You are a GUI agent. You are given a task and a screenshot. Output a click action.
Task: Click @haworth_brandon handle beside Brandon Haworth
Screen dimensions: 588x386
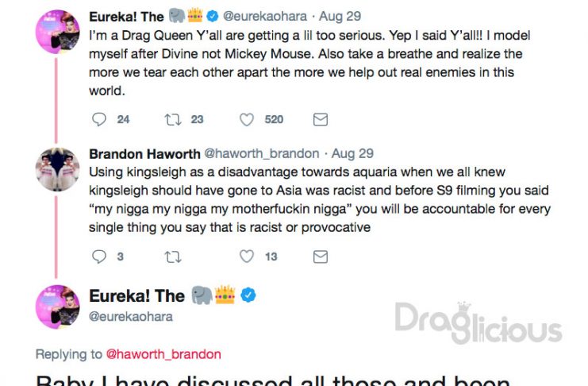262,153
